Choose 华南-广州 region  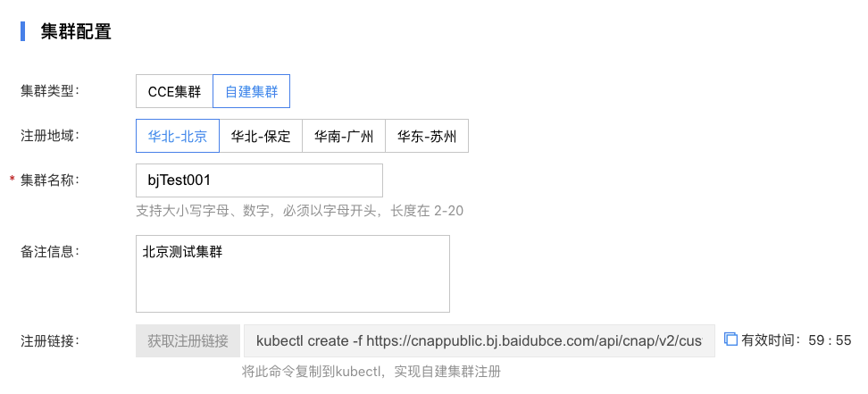click(x=344, y=136)
